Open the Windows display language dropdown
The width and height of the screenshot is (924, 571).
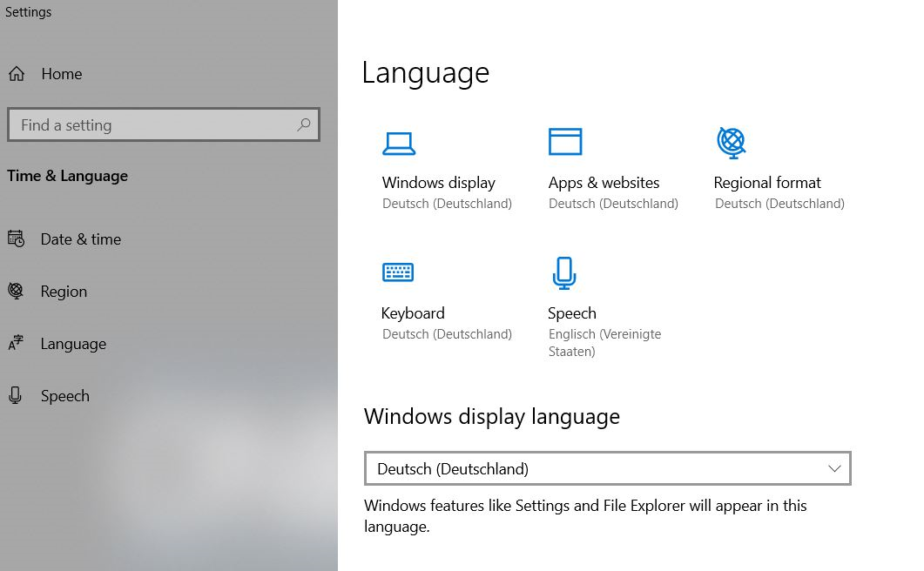coord(608,468)
